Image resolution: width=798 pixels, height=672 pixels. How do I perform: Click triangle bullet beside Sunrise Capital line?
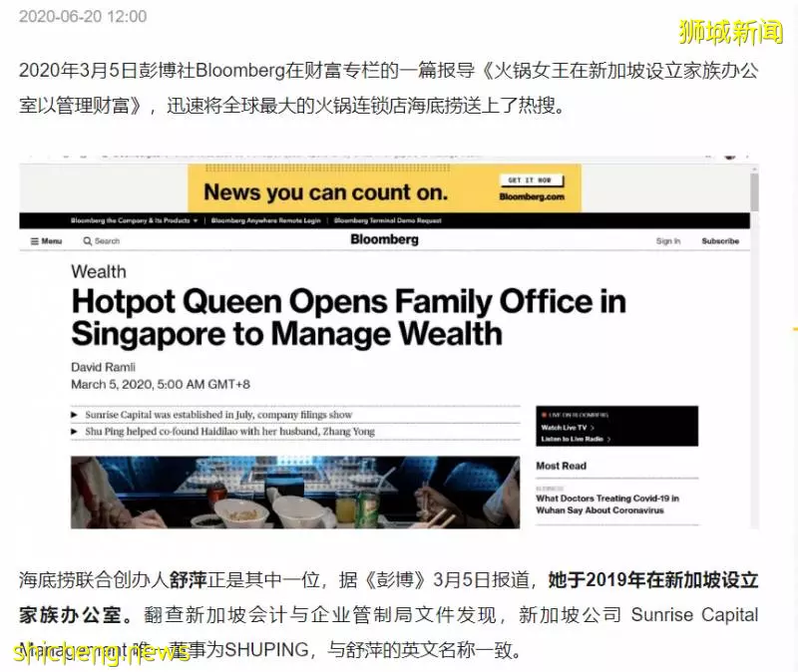pos(74,415)
